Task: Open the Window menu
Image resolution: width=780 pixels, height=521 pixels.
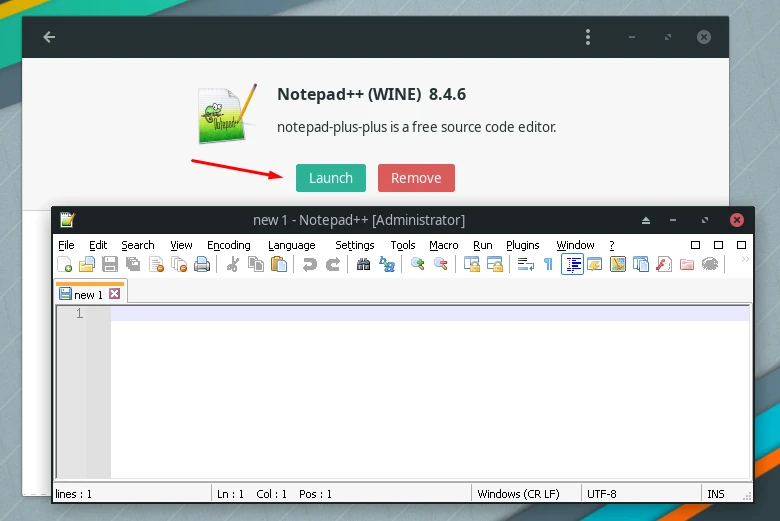Action: pyautogui.click(x=576, y=245)
